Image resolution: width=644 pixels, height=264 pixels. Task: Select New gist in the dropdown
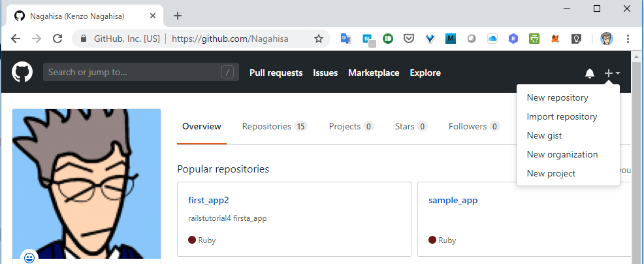click(x=544, y=136)
